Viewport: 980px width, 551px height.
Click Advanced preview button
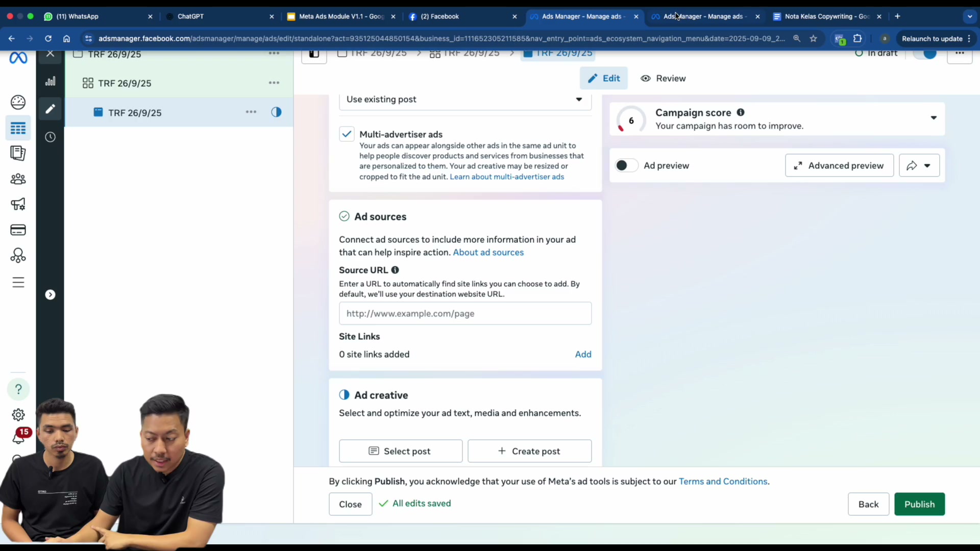point(839,165)
